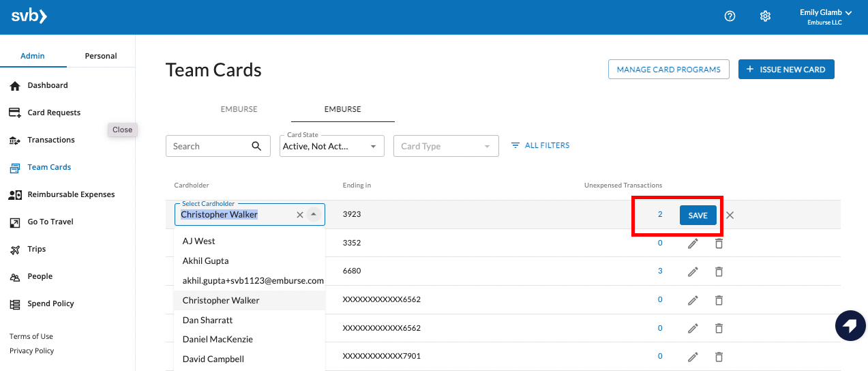Click the Ending in column header
Viewport: 868px width, 371px height.
tap(357, 185)
